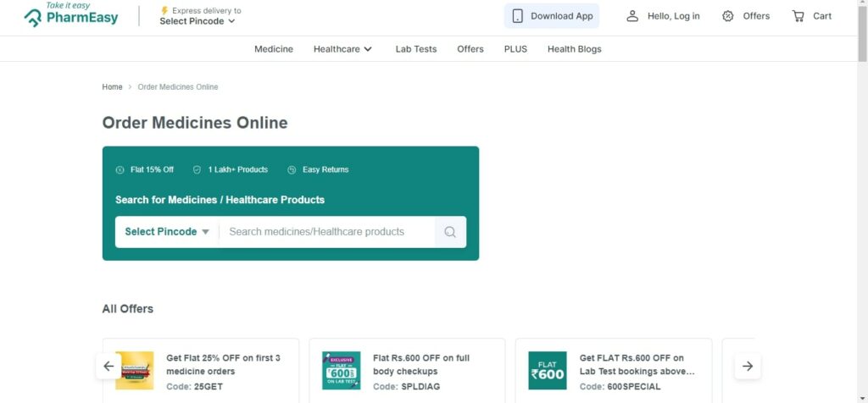Click the search magnifier icon button
The width and height of the screenshot is (868, 403).
[x=450, y=232]
